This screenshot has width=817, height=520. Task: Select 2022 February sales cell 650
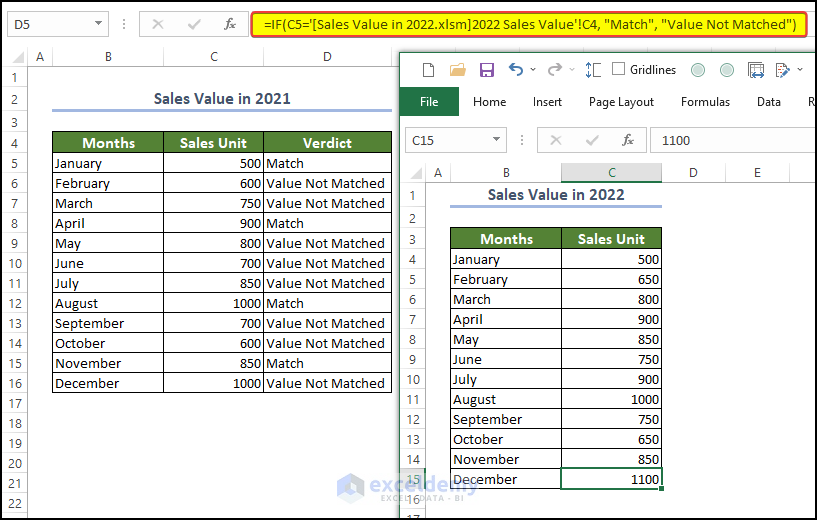pos(612,279)
